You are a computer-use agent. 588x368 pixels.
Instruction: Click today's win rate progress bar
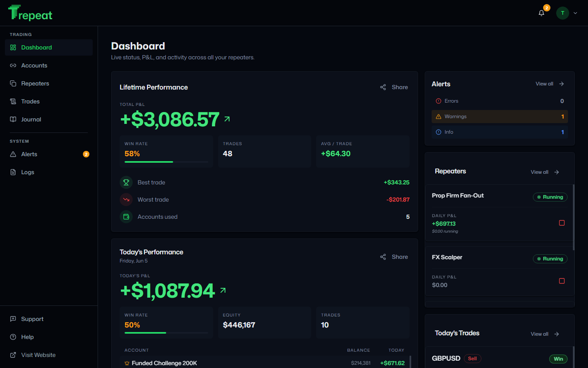pos(166,333)
